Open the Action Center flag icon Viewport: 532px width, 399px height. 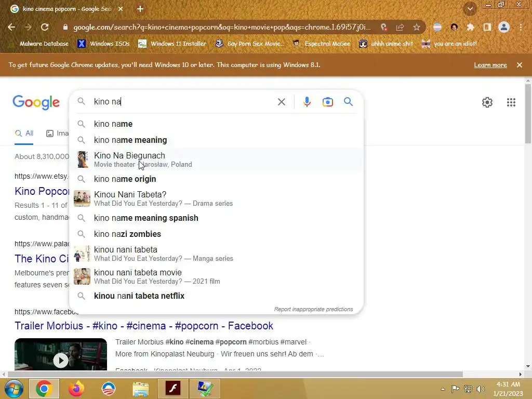pyautogui.click(x=455, y=389)
